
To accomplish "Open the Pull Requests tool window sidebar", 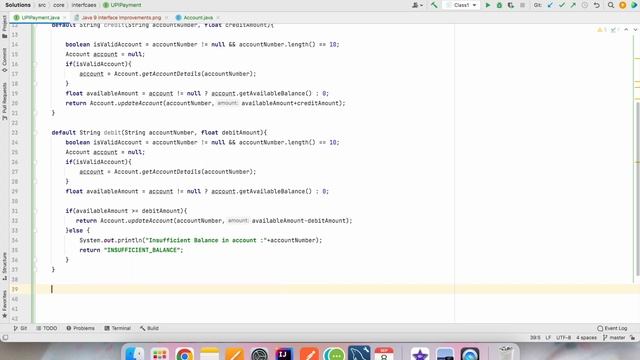I will click(4, 101).
